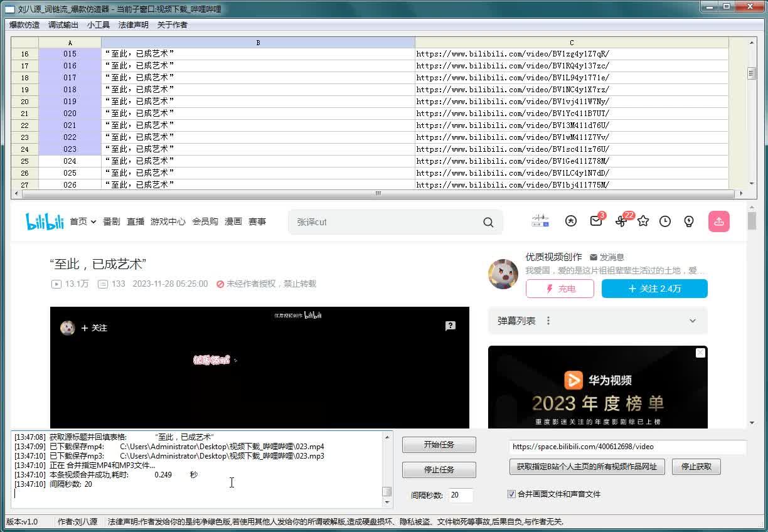Click the log panel scroll-down arrow

[x=387, y=503]
